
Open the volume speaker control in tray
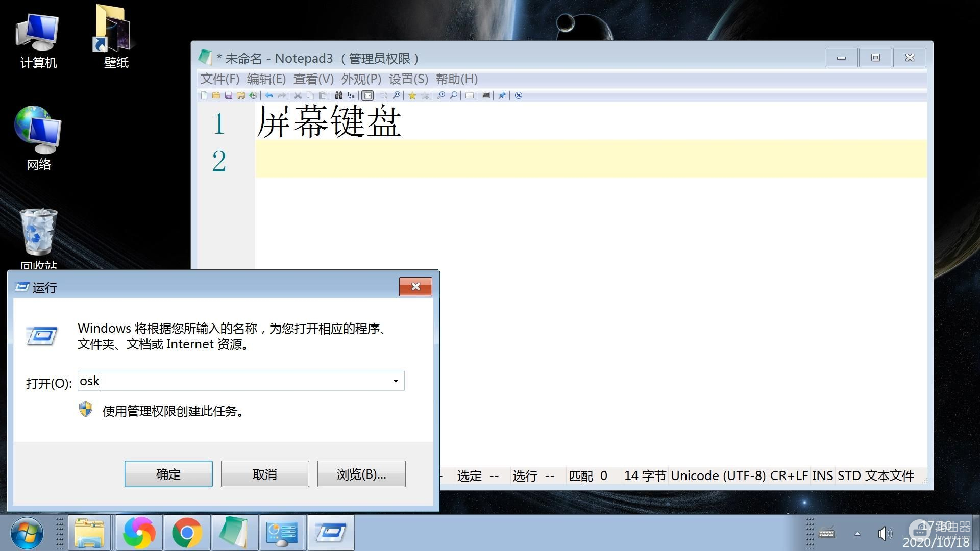pyautogui.click(x=884, y=534)
